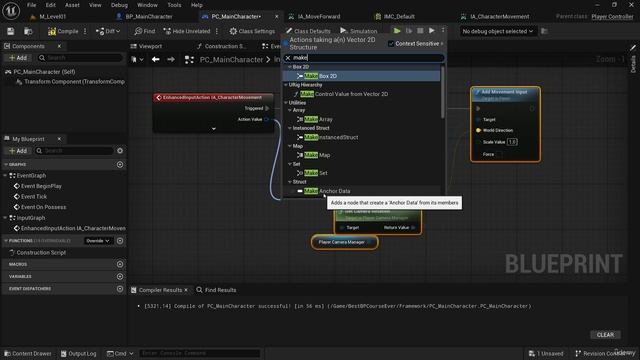This screenshot has height=360, width=640.
Task: Open Event BeginPlay in graph list
Action: (x=41, y=186)
